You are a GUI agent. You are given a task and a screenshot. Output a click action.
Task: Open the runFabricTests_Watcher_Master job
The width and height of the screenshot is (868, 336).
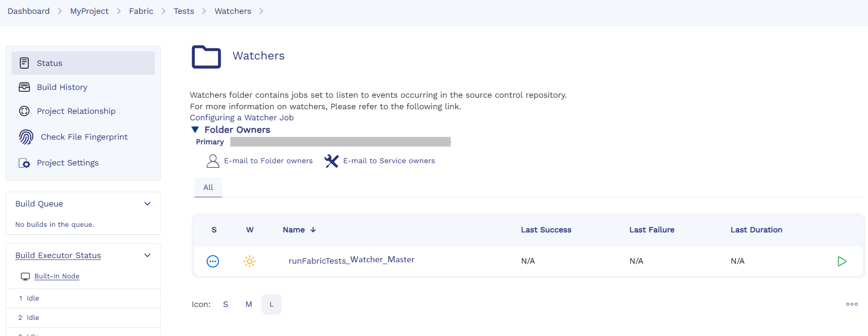pyautogui.click(x=351, y=260)
